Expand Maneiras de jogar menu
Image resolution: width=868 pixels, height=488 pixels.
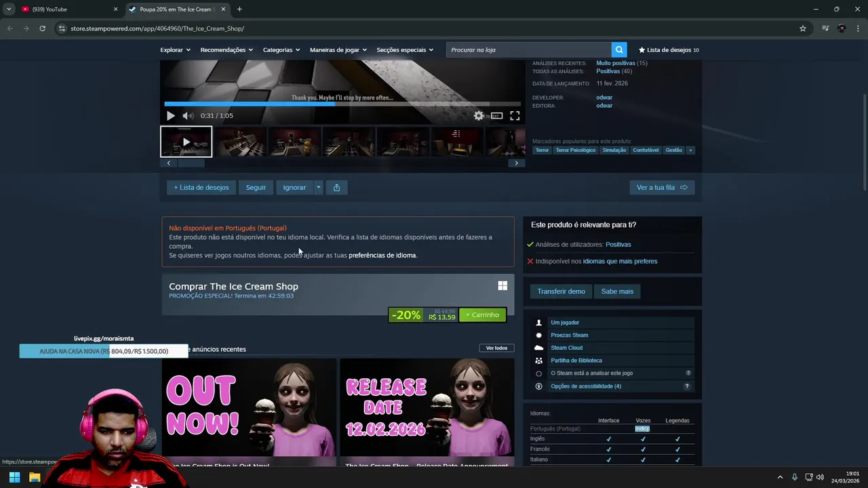point(338,49)
